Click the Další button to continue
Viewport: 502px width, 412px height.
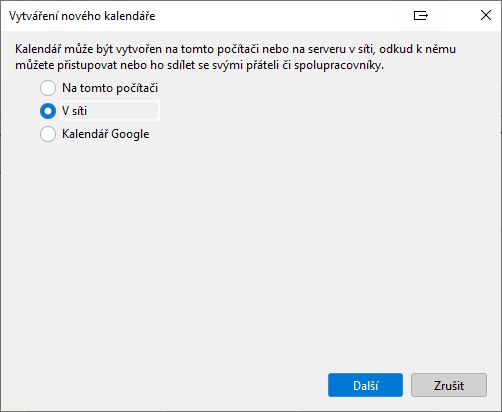tap(365, 385)
